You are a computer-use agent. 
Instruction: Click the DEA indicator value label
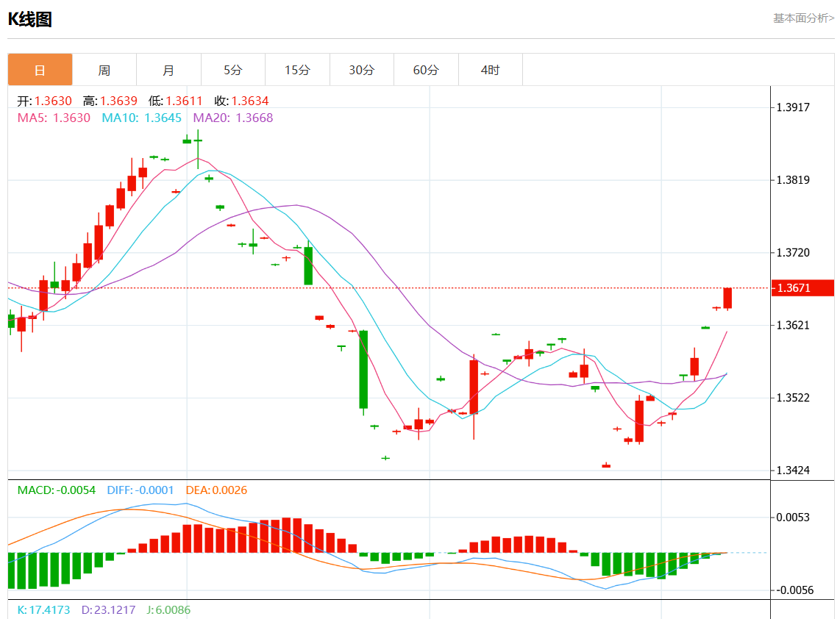pyautogui.click(x=216, y=490)
